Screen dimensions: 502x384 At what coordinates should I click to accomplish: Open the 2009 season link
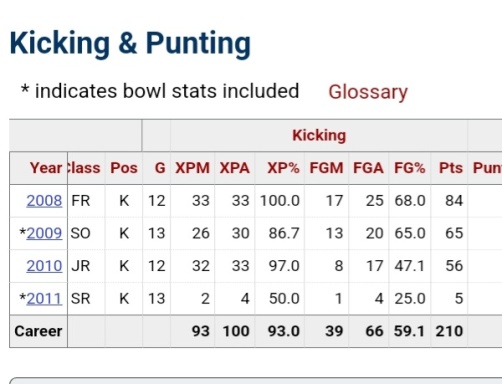coord(44,233)
